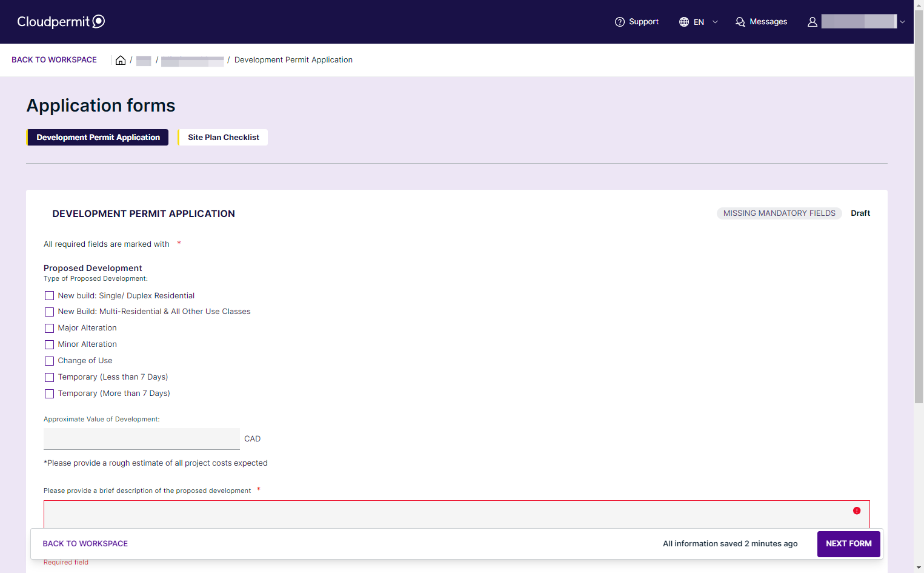Open Messages chat icon
The height and width of the screenshot is (573, 924).
coord(740,22)
